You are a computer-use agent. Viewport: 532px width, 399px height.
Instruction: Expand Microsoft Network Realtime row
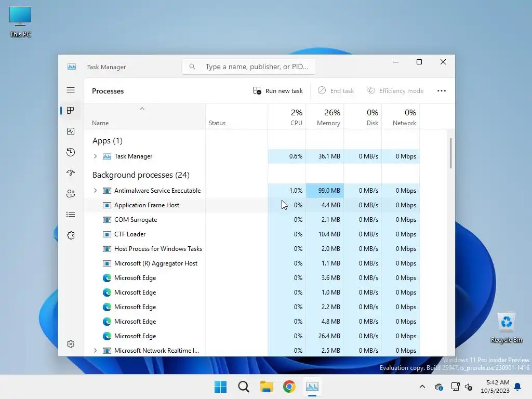[x=96, y=351]
